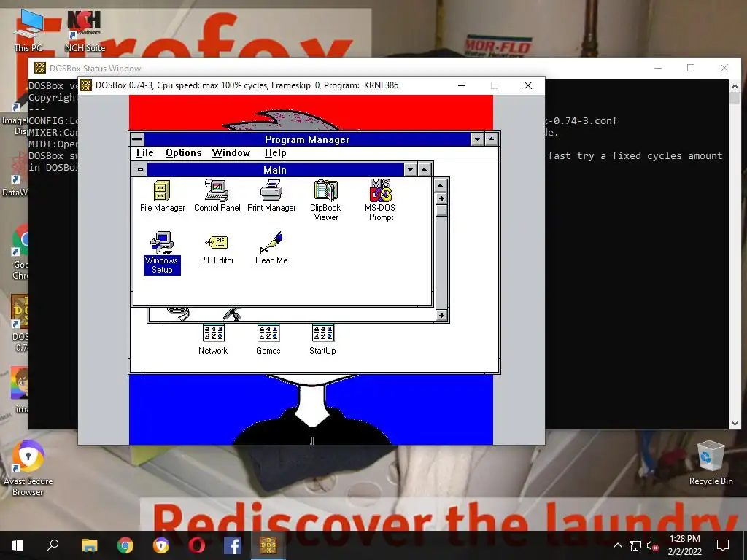This screenshot has height=560, width=747.
Task: Open taskbar search
Action: click(x=53, y=545)
